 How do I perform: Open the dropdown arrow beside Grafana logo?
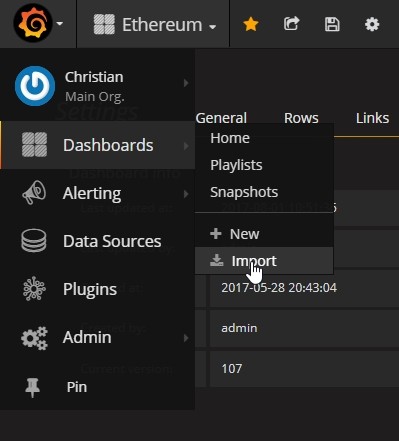coord(60,24)
